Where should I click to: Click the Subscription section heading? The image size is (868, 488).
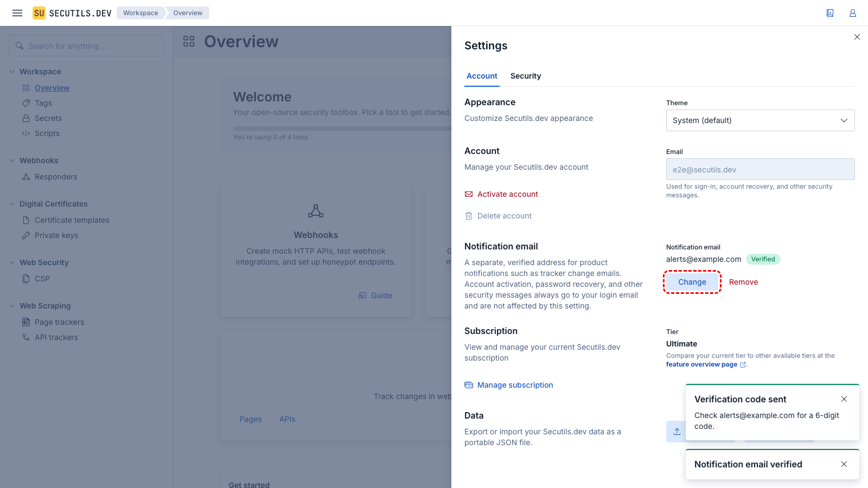tap(491, 331)
